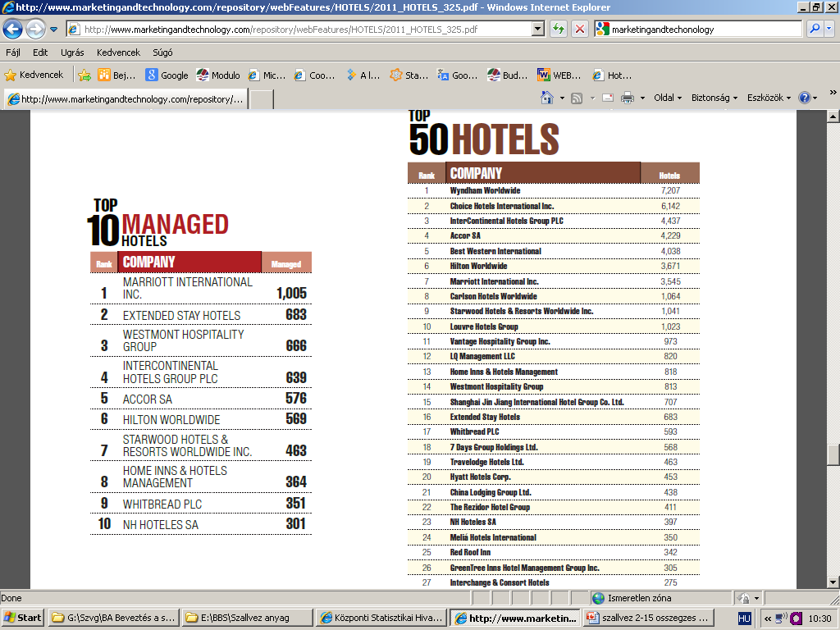The width and height of the screenshot is (840, 630).
Task: Switch to G:\Szvg\BA Bevezetés taskbar folder
Action: pyautogui.click(x=113, y=618)
